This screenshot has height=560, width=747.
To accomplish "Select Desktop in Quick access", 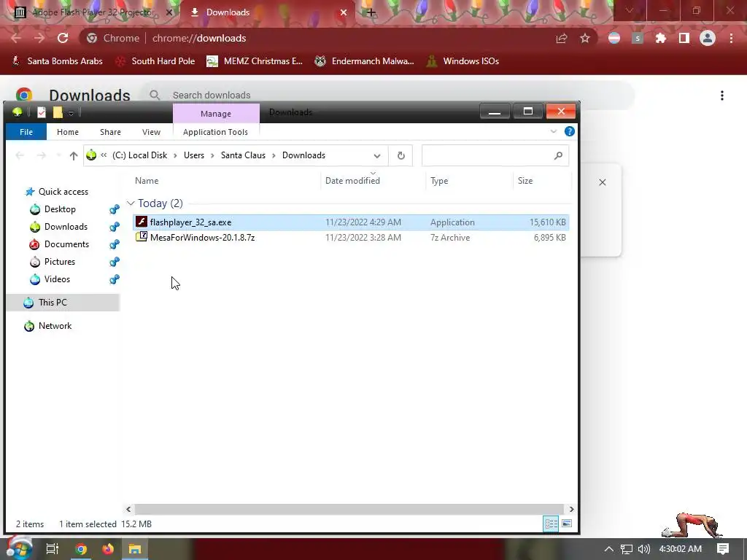I will click(60, 209).
